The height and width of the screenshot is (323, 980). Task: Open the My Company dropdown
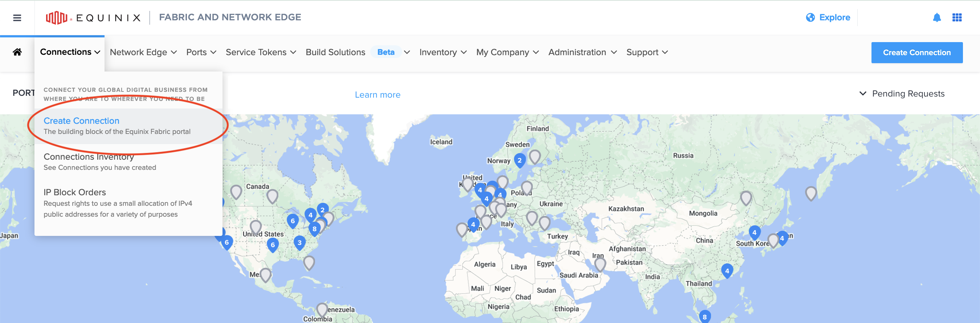(x=507, y=52)
